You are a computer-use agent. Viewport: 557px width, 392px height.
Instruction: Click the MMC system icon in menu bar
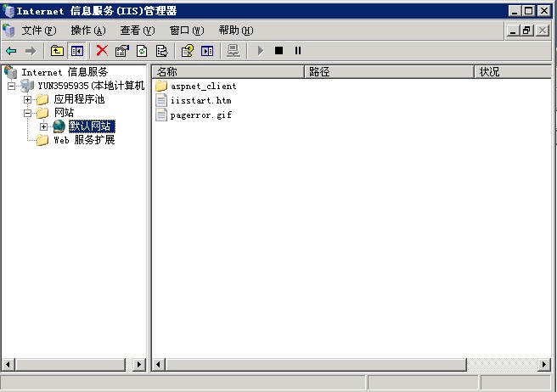8,31
